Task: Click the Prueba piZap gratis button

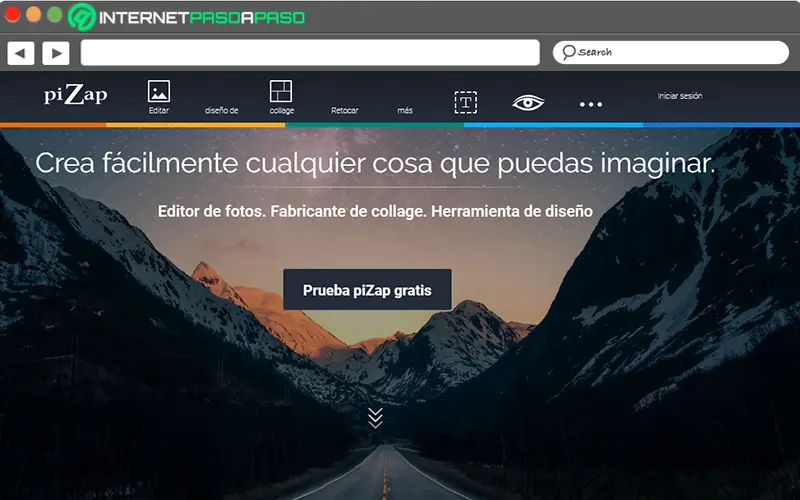Action: (x=367, y=290)
